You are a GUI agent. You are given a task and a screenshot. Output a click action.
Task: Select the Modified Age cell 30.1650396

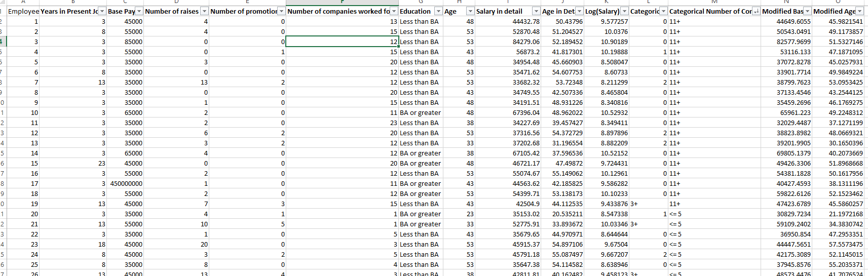coord(838,143)
